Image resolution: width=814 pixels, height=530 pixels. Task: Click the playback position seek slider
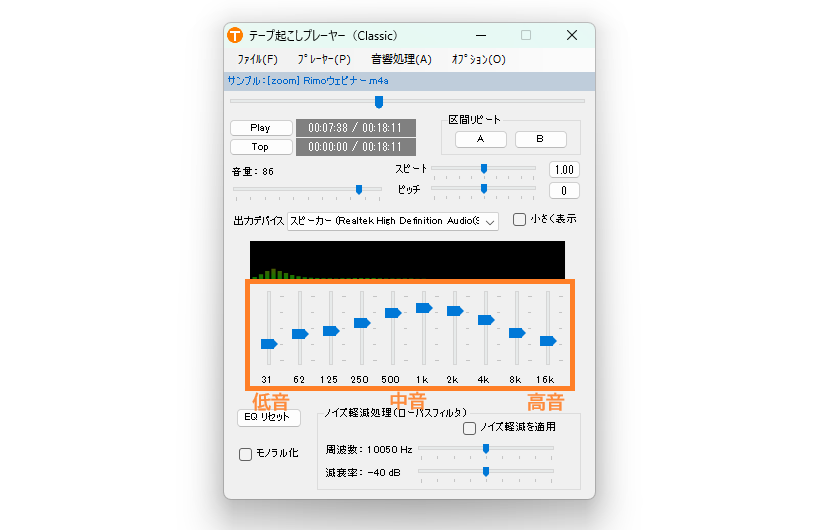(379, 101)
